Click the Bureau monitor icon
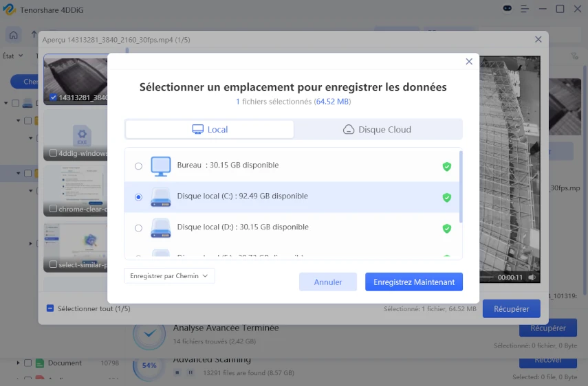The image size is (588, 386). pyautogui.click(x=160, y=166)
